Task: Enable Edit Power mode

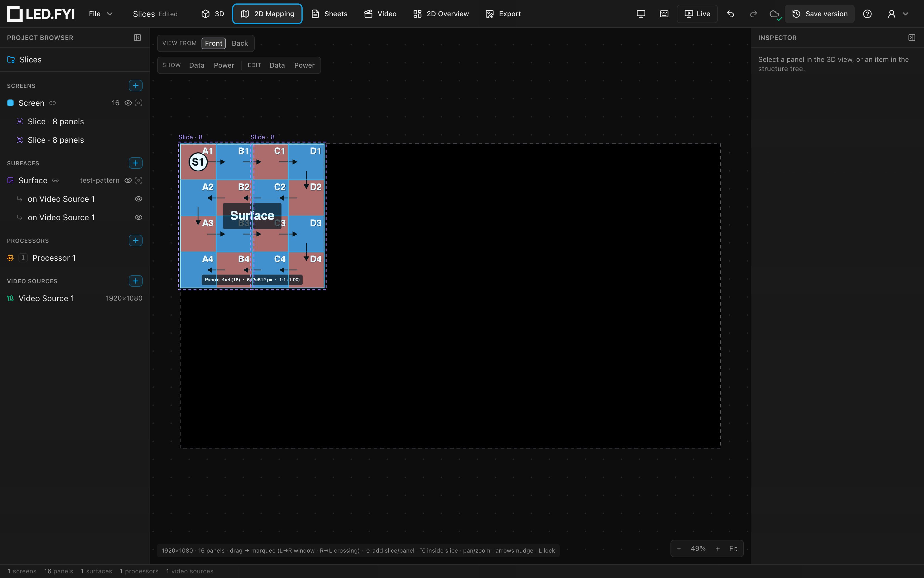Action: (304, 65)
